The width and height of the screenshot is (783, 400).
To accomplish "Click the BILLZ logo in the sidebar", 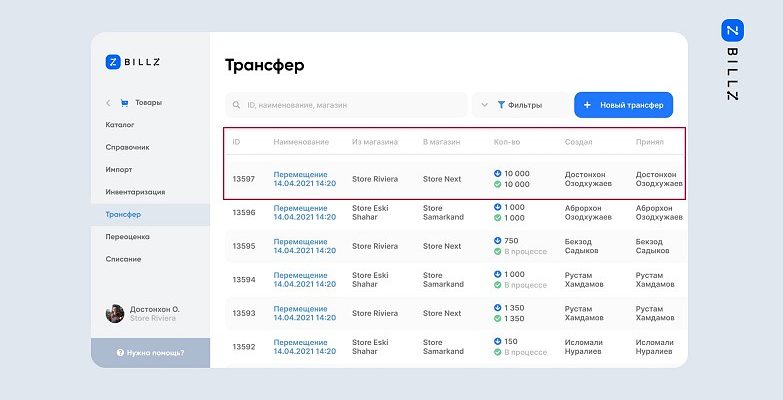I will click(132, 62).
